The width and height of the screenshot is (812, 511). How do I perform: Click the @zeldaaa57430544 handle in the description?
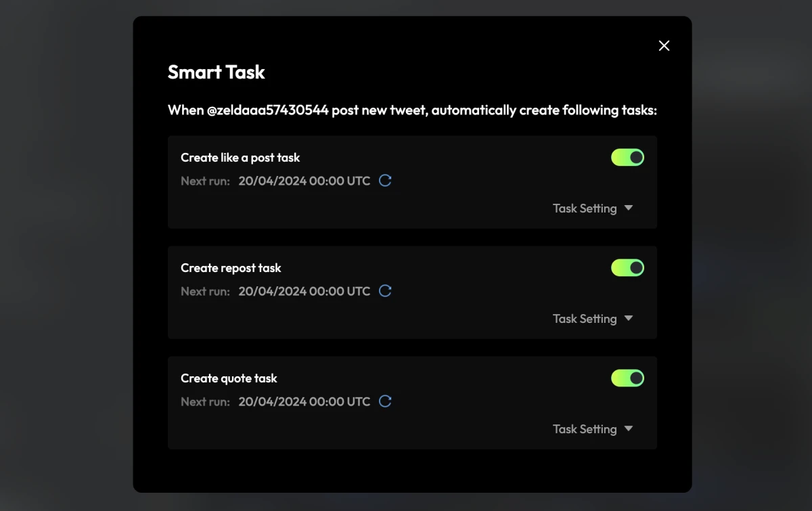click(267, 110)
